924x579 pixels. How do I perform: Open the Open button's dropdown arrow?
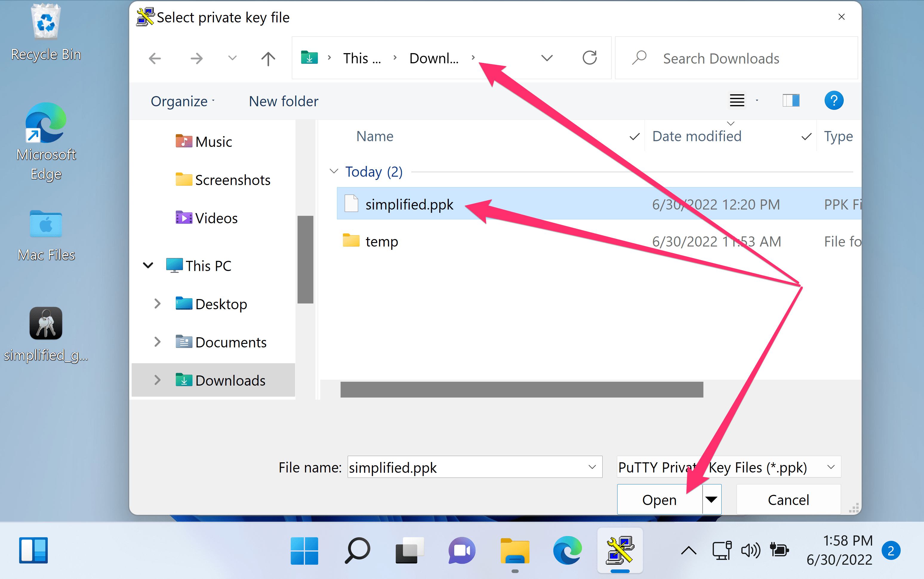[712, 499]
